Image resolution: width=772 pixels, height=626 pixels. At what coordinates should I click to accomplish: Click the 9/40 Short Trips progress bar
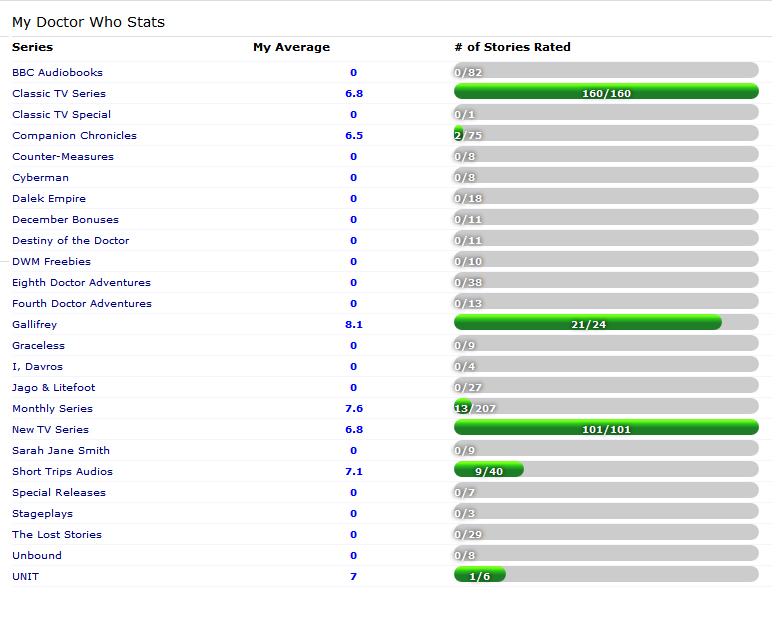point(606,470)
